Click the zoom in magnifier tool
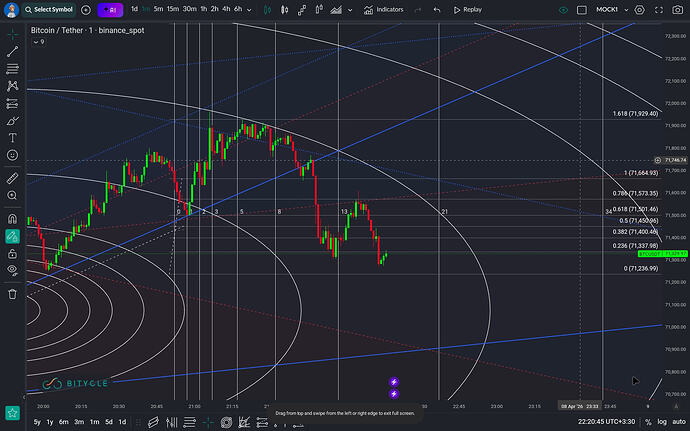 pyautogui.click(x=12, y=195)
